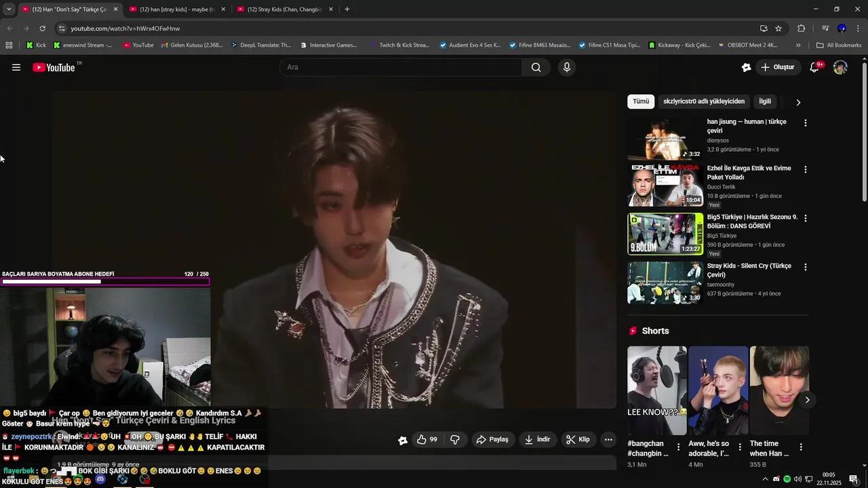Image resolution: width=868 pixels, height=488 pixels.
Task: Select the Tümü filter chip
Action: [641, 101]
